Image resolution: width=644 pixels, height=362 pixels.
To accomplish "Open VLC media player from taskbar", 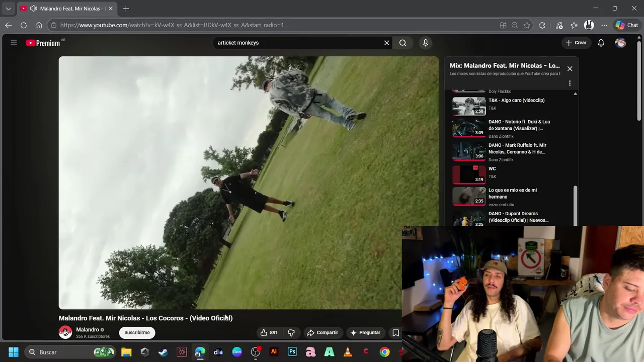I will [x=348, y=352].
